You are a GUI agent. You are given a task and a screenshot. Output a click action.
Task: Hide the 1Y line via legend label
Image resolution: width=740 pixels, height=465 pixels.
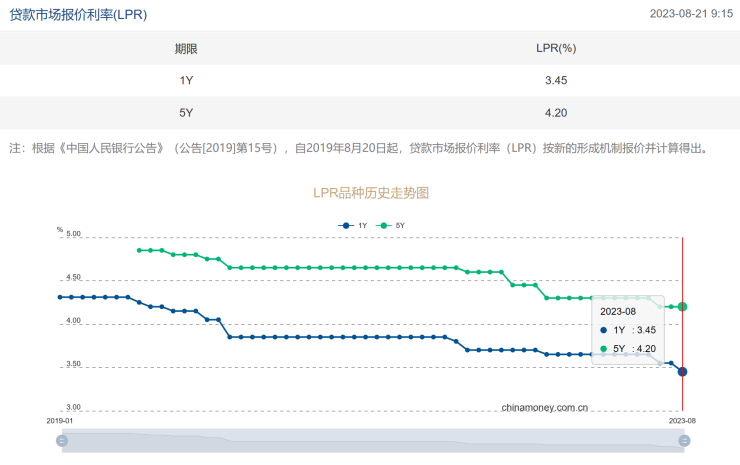pyautogui.click(x=362, y=225)
